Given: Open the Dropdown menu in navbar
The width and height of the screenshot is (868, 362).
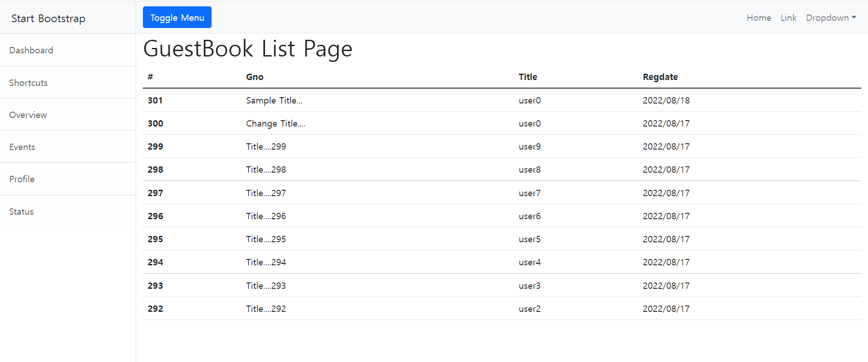Looking at the screenshot, I should click(x=831, y=18).
